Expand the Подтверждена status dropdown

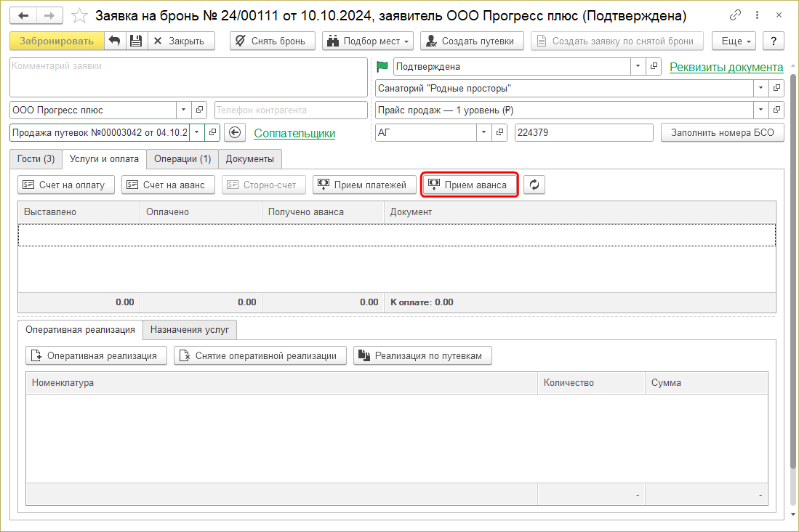pyautogui.click(x=638, y=66)
